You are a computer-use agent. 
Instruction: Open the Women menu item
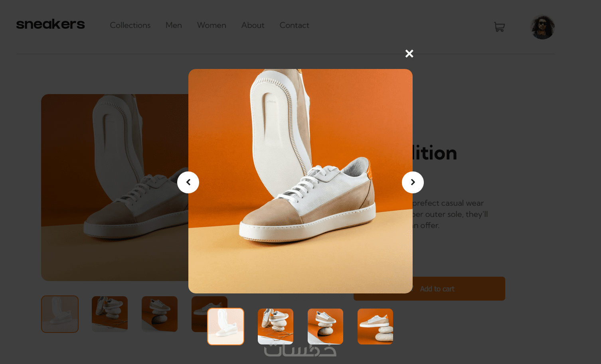(x=212, y=25)
